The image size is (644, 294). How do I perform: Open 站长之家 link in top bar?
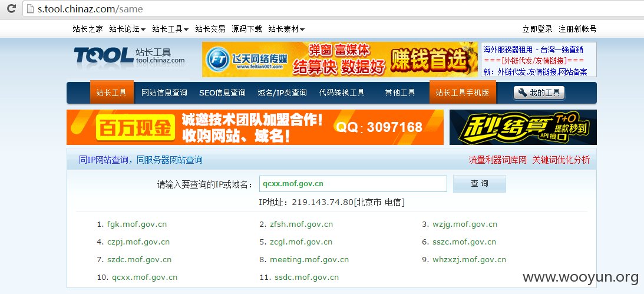pos(88,29)
